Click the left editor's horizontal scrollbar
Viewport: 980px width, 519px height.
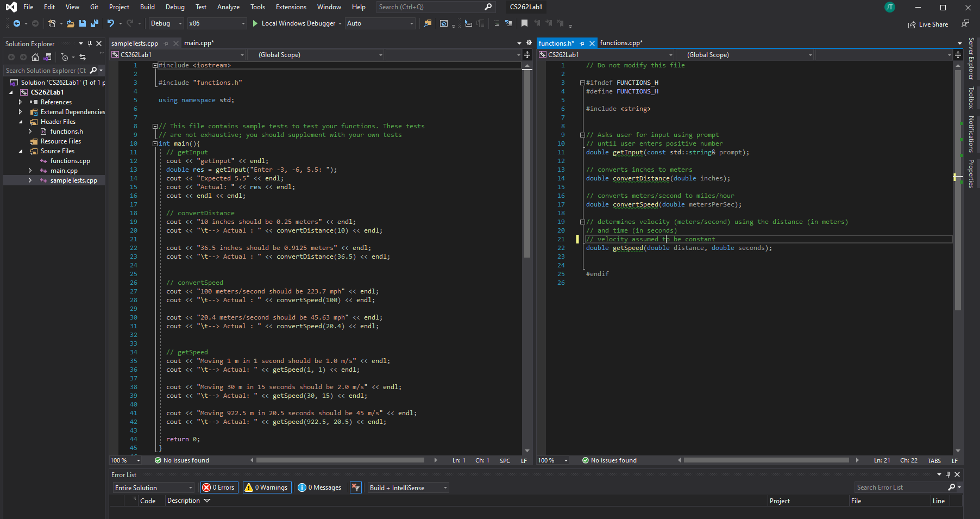click(x=340, y=460)
